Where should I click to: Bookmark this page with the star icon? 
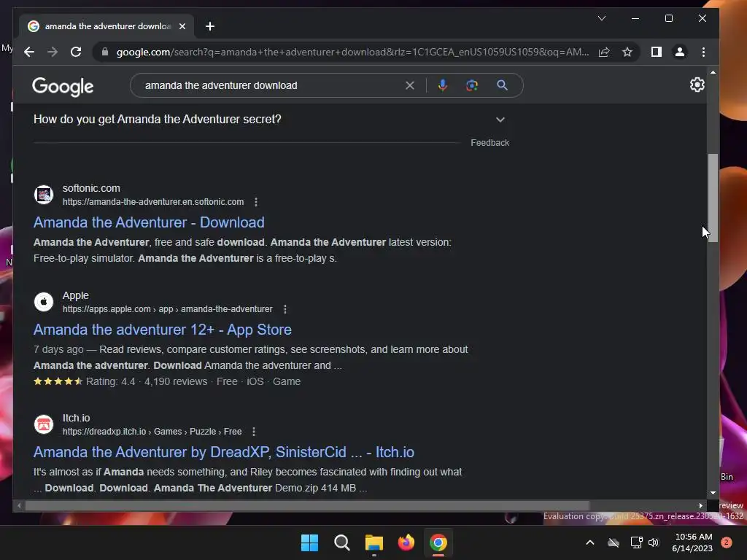pos(627,52)
